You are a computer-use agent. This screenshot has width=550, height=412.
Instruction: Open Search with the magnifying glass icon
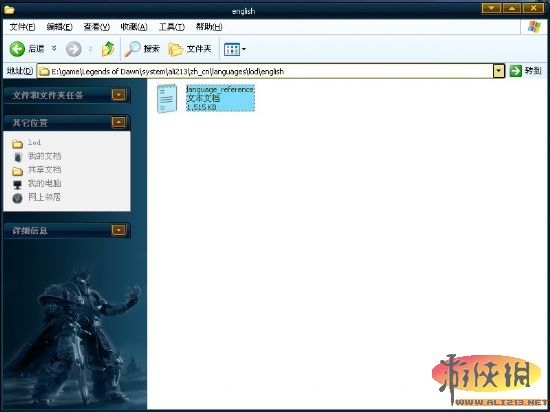pos(133,49)
